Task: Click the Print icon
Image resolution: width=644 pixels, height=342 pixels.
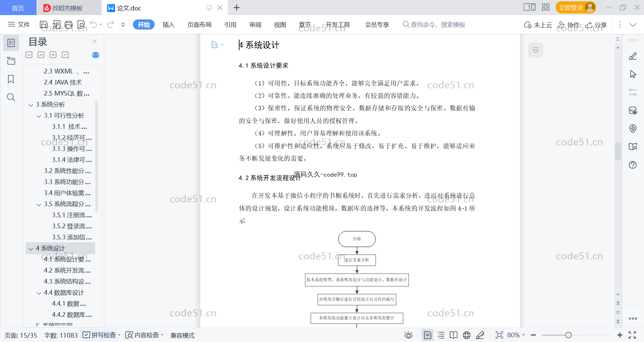Action: [x=69, y=24]
